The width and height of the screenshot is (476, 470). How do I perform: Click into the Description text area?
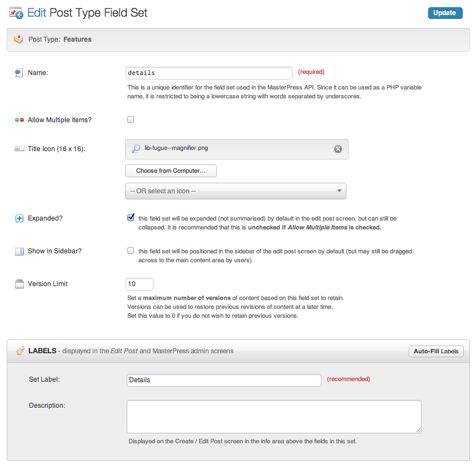point(274,417)
